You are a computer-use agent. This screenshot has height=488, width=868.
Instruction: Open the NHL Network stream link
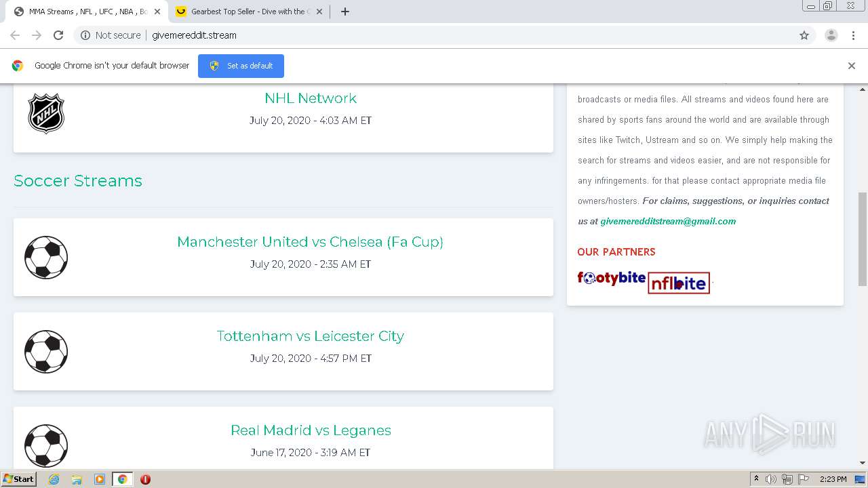[311, 98]
